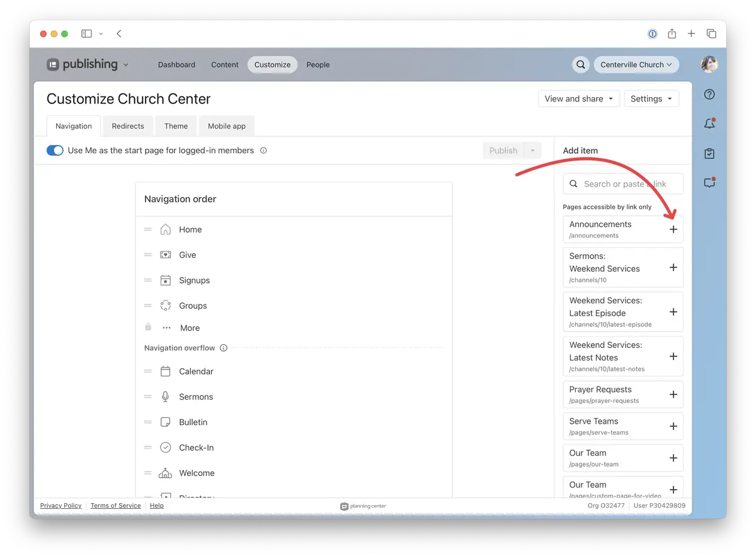Image resolution: width=756 pixels, height=558 pixels.
Task: Grab the drag handle beside Home
Action: 148,230
